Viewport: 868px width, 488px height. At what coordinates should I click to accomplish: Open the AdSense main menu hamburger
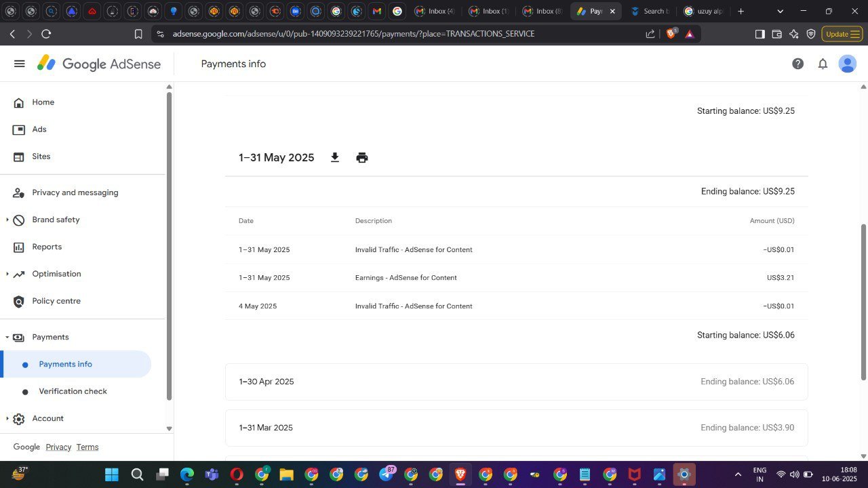[20, 64]
